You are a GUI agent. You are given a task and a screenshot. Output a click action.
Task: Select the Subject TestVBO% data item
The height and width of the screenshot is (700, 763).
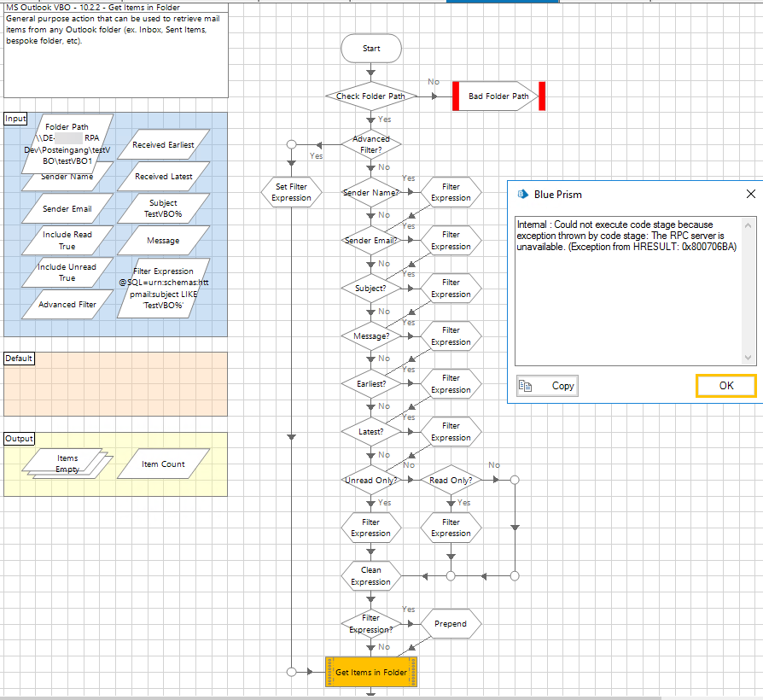pyautogui.click(x=164, y=208)
